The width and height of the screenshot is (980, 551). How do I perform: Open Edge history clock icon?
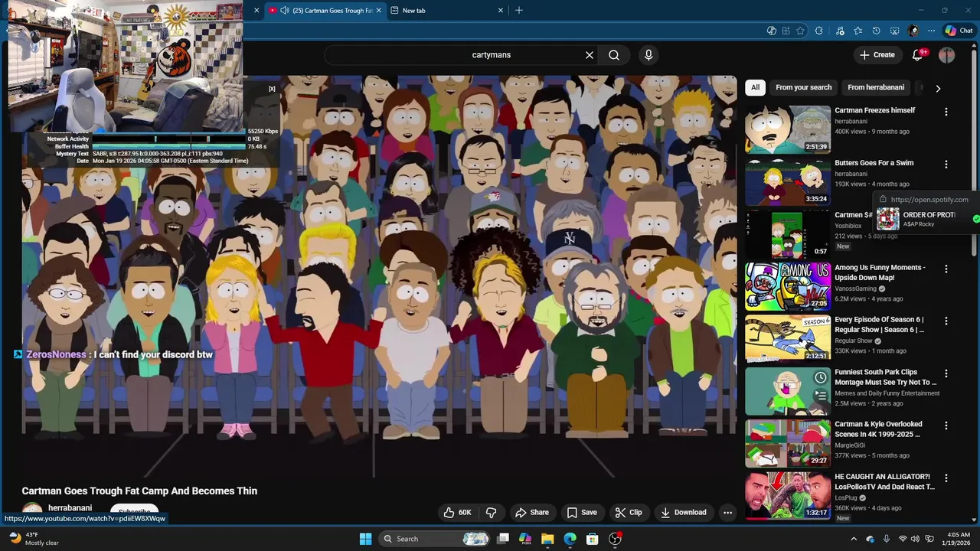coord(876,31)
